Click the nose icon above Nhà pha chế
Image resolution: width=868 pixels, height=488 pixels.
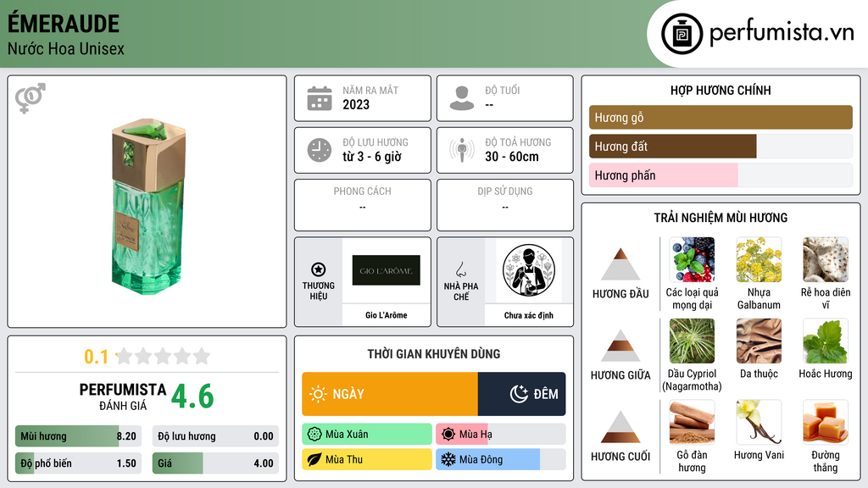point(460,269)
